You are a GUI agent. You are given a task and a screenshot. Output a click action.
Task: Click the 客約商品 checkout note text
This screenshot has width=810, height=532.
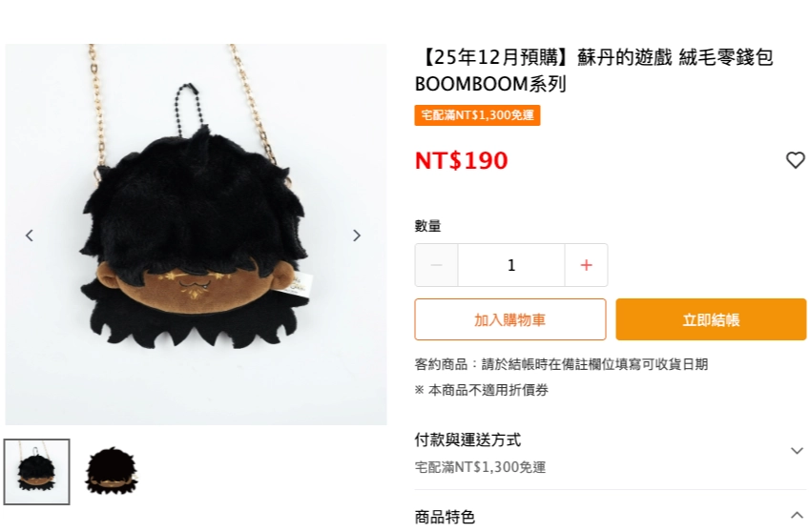(x=561, y=364)
